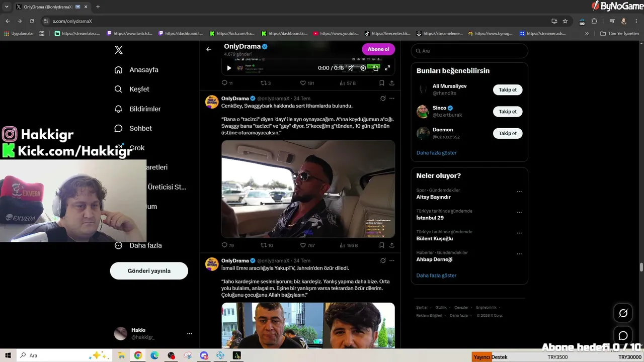Open the floating chat messages button

click(x=623, y=335)
